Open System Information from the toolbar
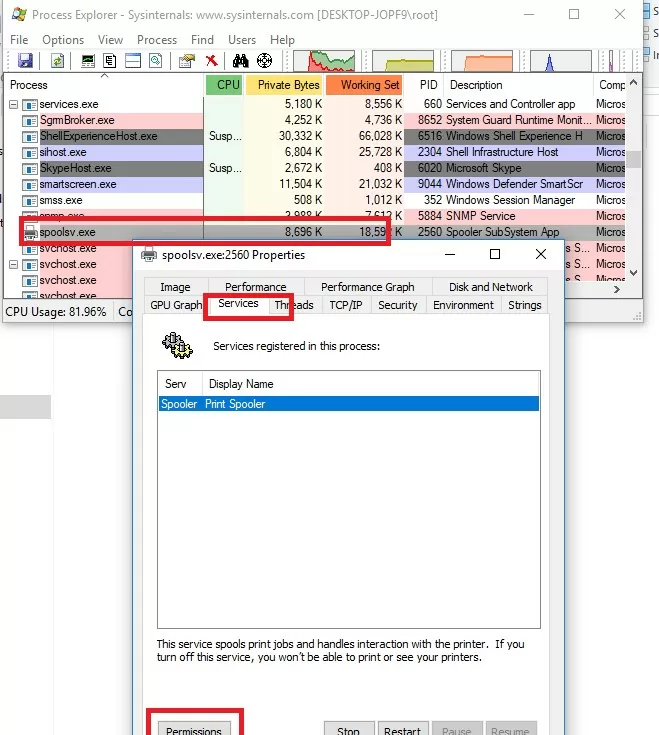The image size is (659, 735). click(88, 61)
